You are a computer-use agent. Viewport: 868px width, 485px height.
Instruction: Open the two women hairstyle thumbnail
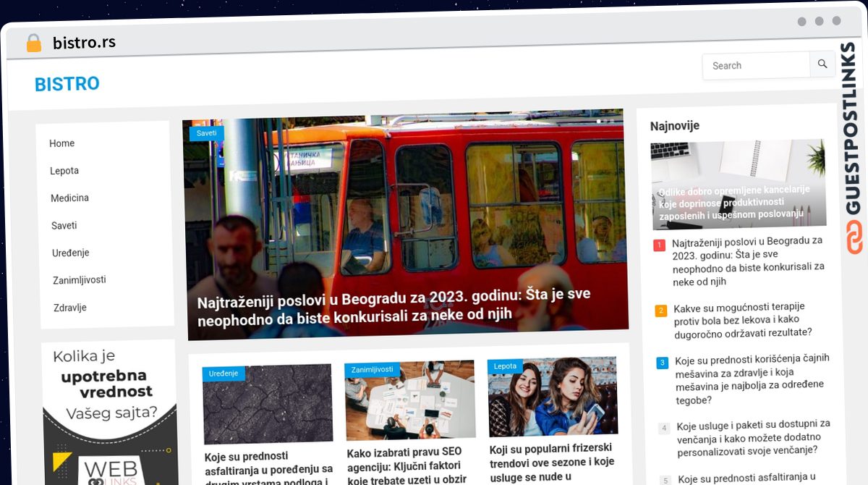pyautogui.click(x=553, y=397)
